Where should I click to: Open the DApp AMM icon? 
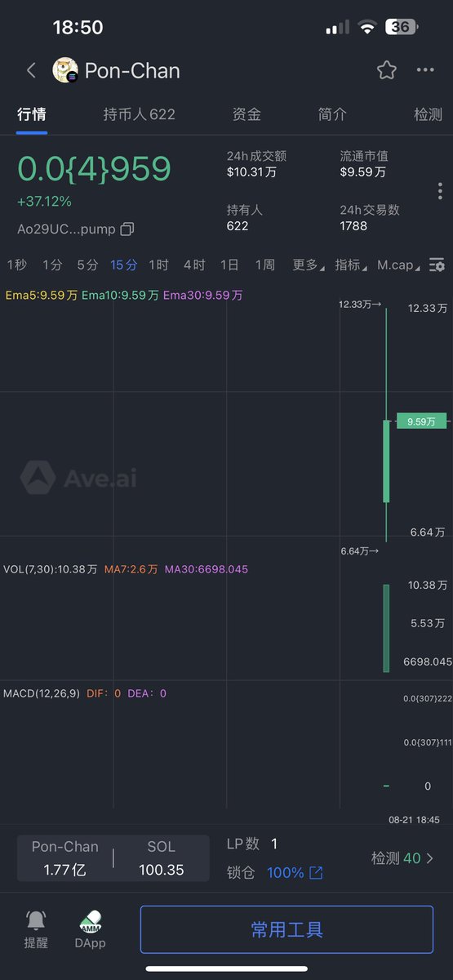point(91,921)
